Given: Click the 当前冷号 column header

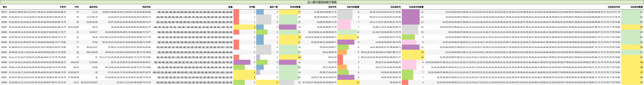Looking at the screenshot, I should click(x=332, y=7).
